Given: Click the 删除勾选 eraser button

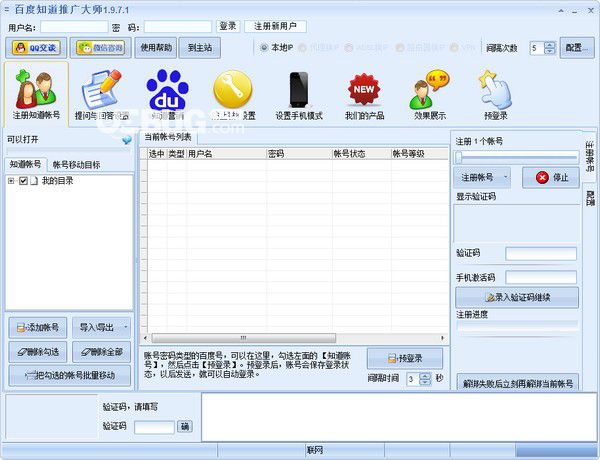Looking at the screenshot, I should tap(38, 352).
